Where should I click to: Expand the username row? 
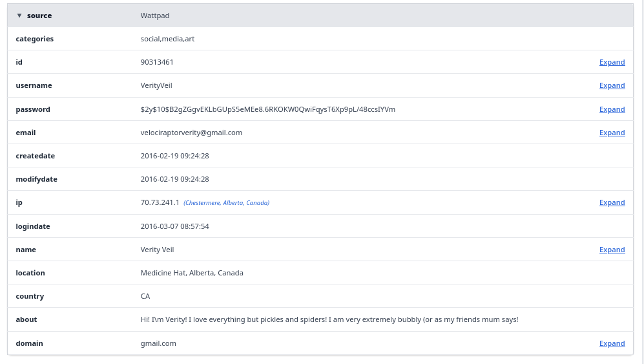click(x=612, y=86)
